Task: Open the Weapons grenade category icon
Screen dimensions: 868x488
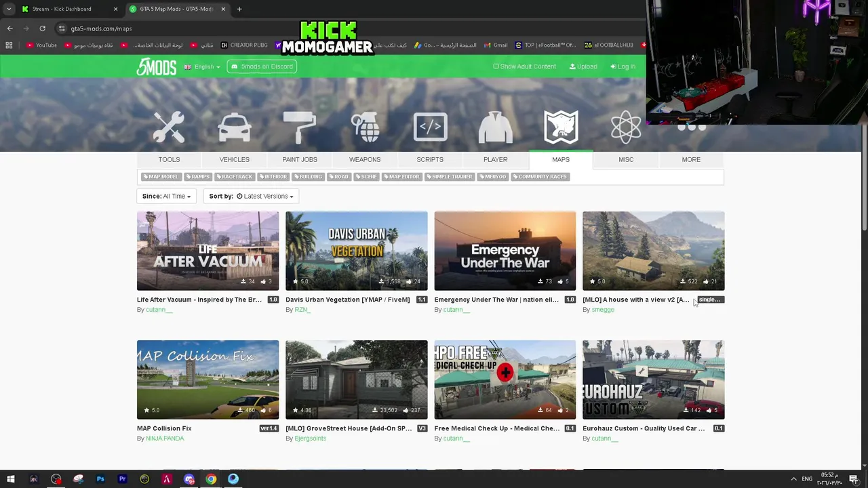Action: pos(365,127)
